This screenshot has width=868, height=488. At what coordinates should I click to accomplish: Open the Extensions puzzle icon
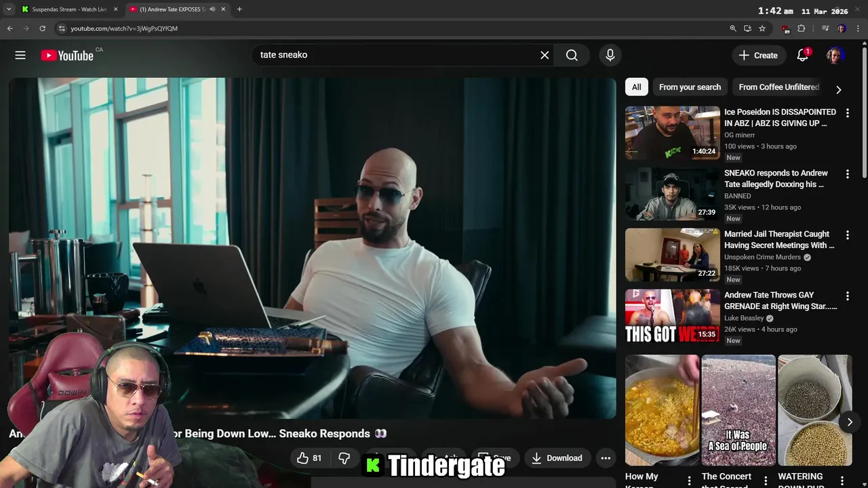802,28
